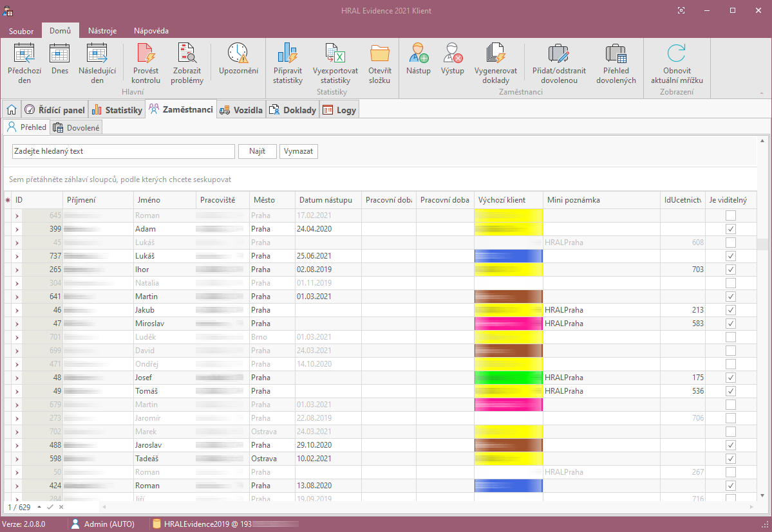
Task: Click the home tab icon
Action: click(12, 109)
